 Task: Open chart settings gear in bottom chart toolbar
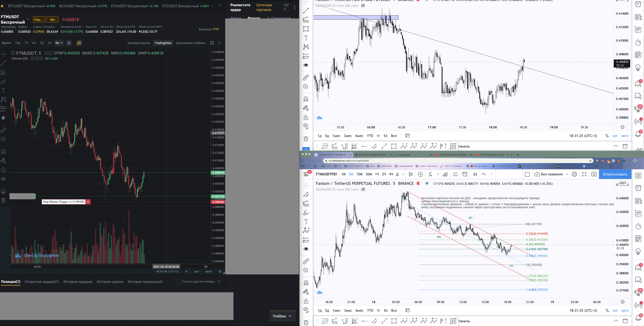[x=574, y=174]
